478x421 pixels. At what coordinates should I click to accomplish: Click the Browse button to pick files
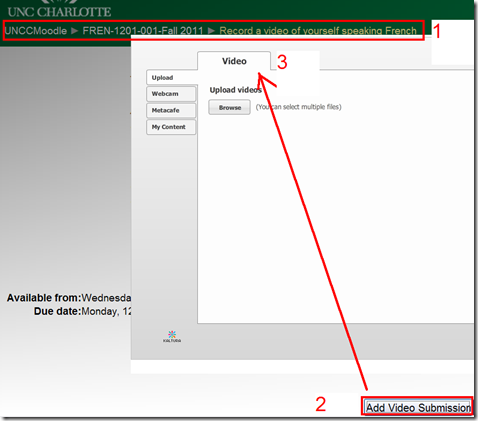(x=230, y=107)
